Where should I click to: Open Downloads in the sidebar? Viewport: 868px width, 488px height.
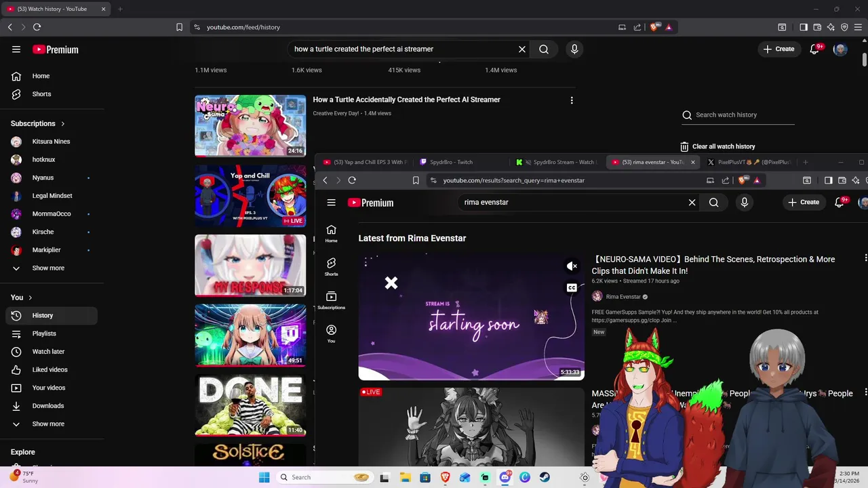pos(49,406)
